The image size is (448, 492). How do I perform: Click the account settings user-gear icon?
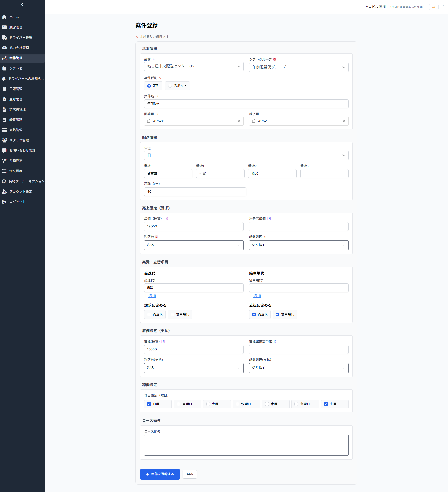(x=4, y=192)
